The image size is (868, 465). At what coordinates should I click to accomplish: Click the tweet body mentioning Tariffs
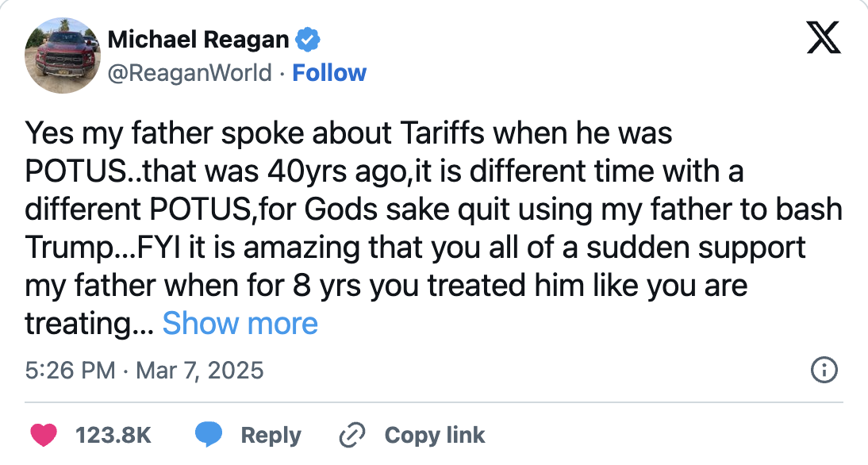(349, 133)
